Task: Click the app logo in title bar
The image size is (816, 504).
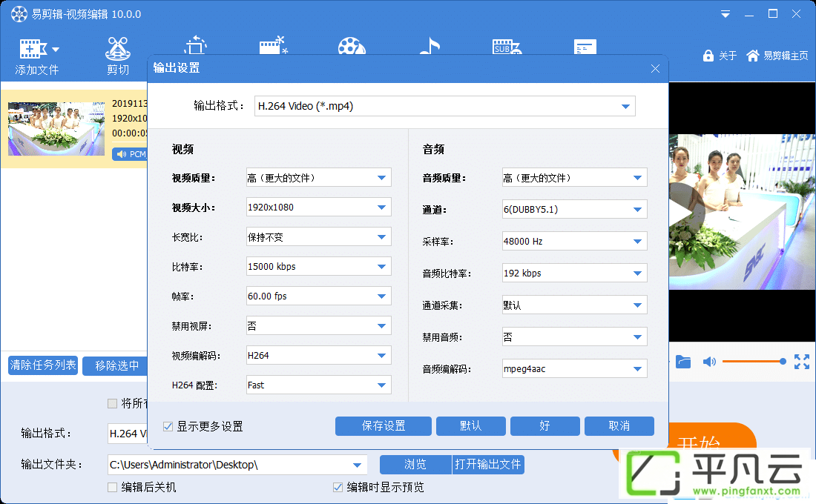Action: [19, 14]
